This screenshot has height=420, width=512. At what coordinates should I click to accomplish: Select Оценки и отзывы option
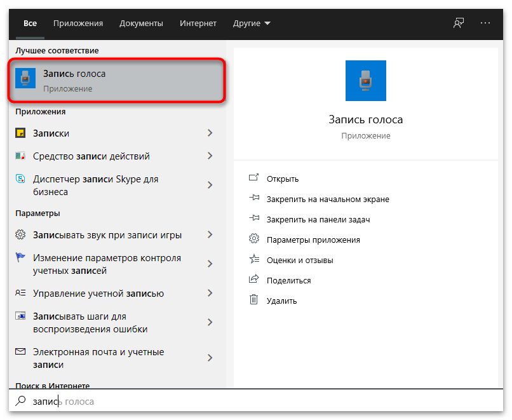click(300, 260)
